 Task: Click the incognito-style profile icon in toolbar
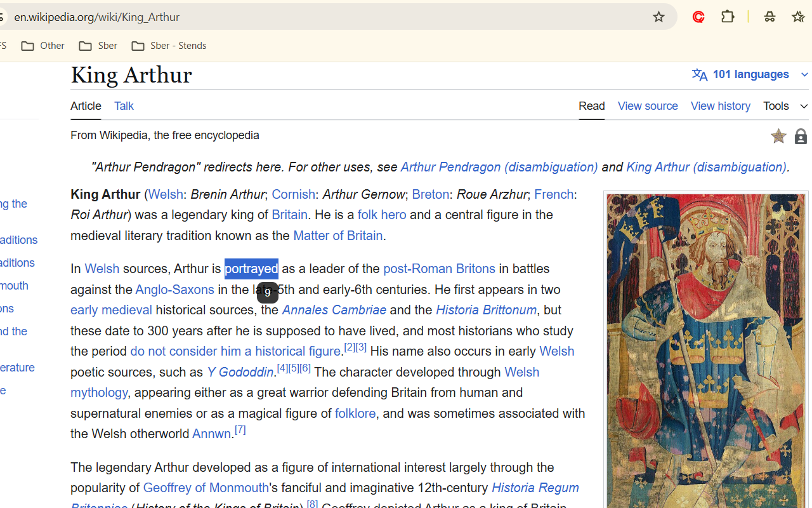click(769, 17)
